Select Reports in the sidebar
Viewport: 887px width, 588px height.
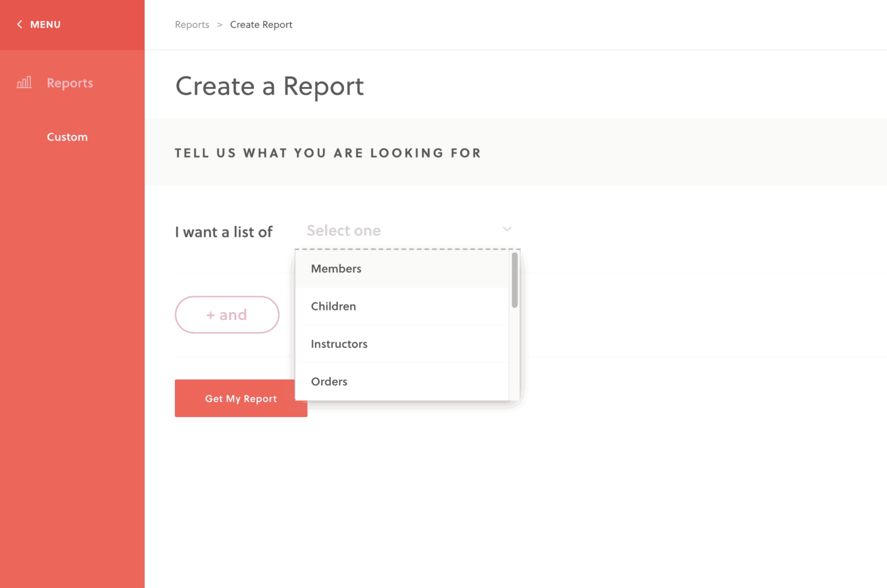69,83
